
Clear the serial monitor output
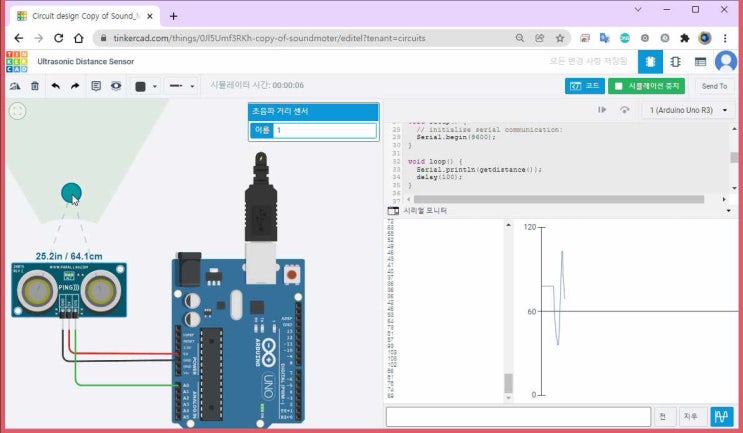click(x=690, y=416)
